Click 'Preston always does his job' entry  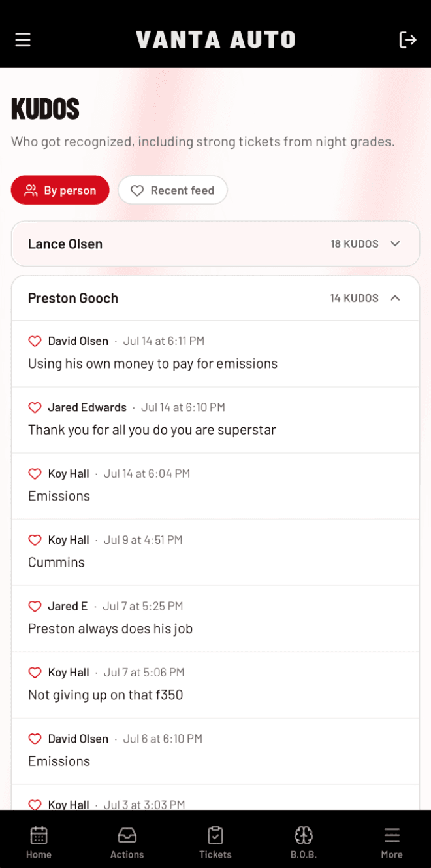click(x=215, y=619)
